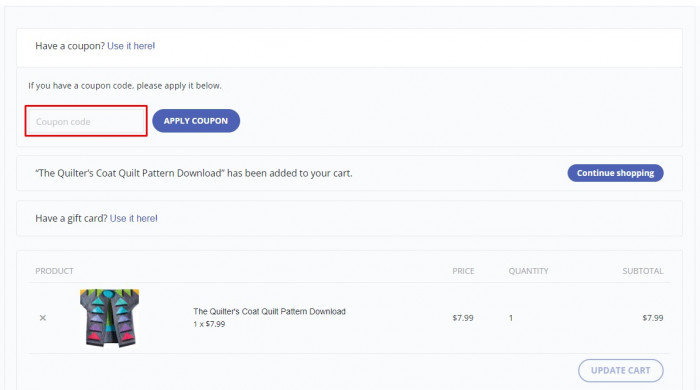
Task: Click the 'has been added to your cart' notice
Action: click(x=194, y=173)
